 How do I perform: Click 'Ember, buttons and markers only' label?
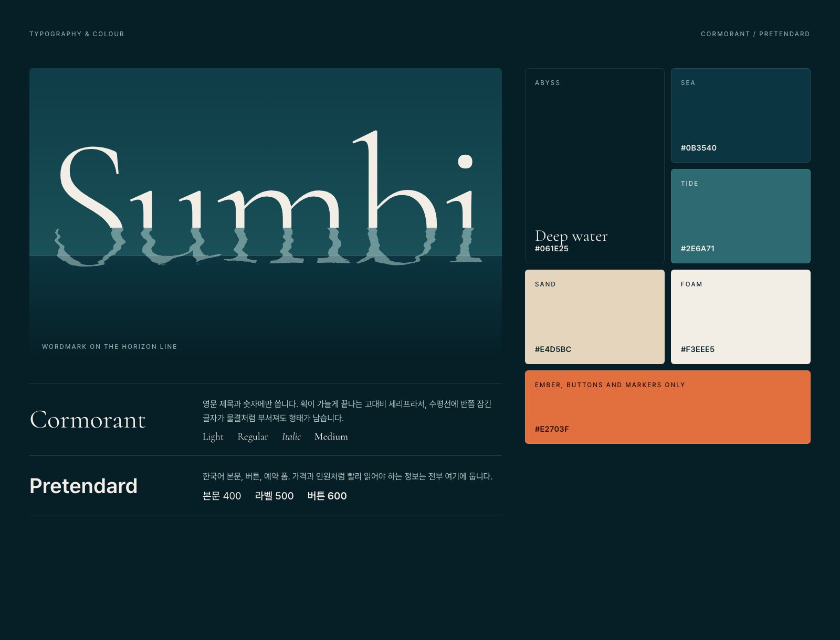coord(610,385)
